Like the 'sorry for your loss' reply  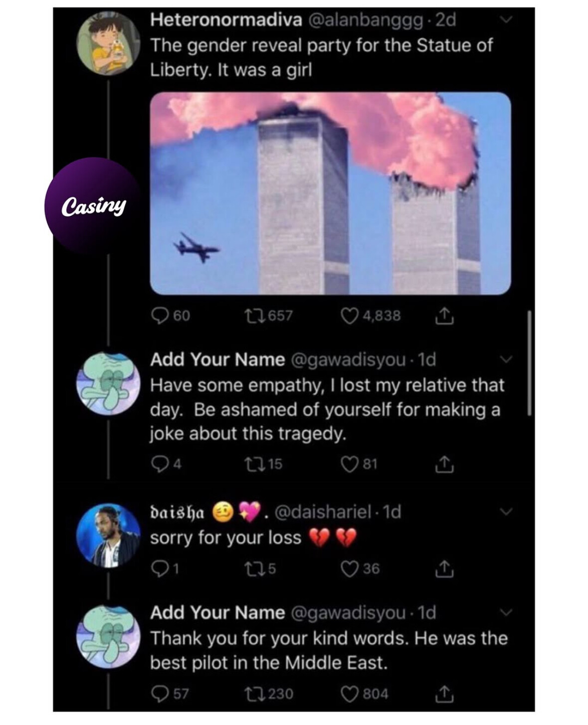(360, 568)
